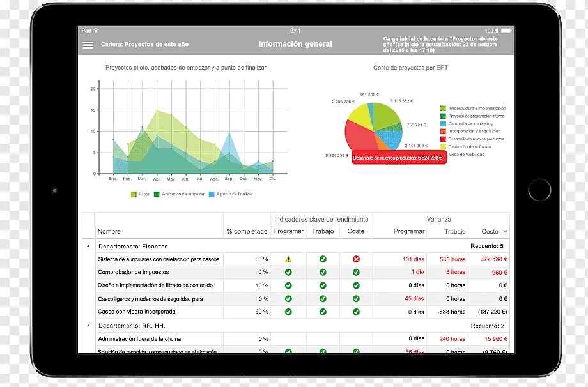588x387 pixels.
Task: Click Coste KPI check for Comprobador de impuestos
Action: point(356,272)
